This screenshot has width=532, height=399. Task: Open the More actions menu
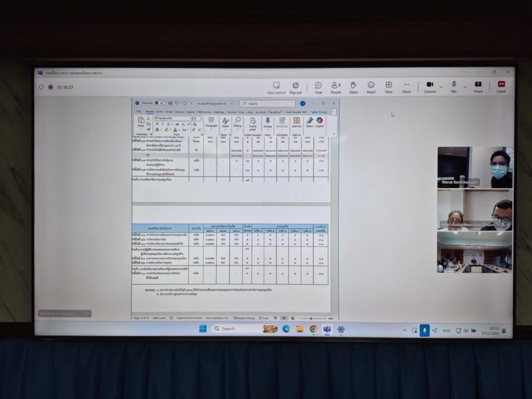pos(406,86)
